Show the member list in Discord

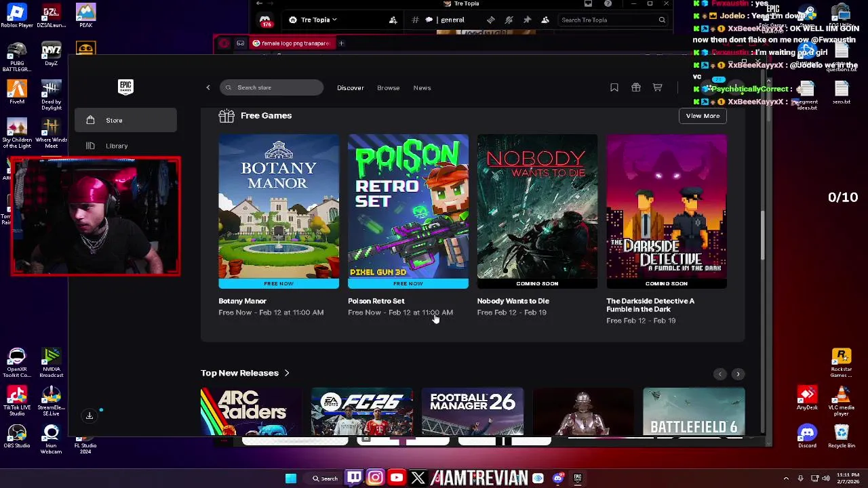click(x=545, y=20)
